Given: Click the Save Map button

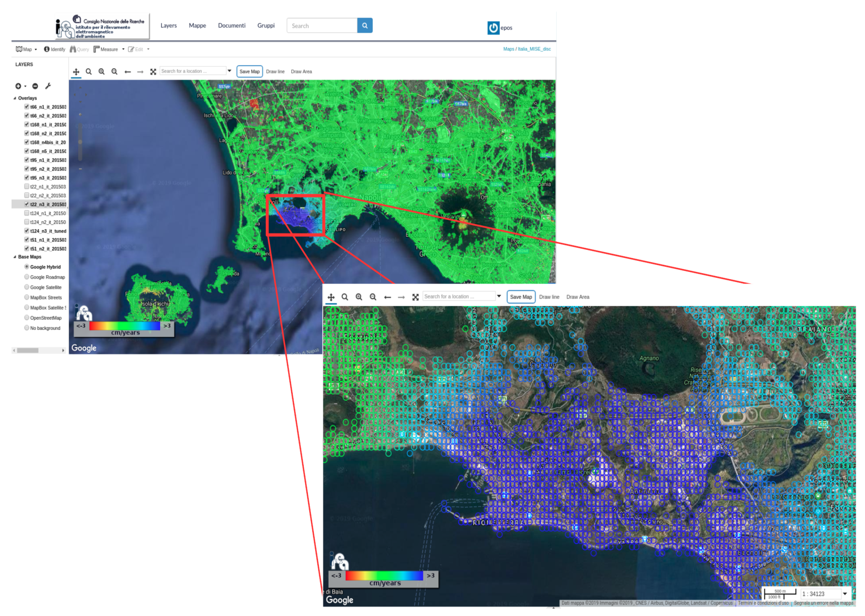Looking at the screenshot, I should click(250, 71).
